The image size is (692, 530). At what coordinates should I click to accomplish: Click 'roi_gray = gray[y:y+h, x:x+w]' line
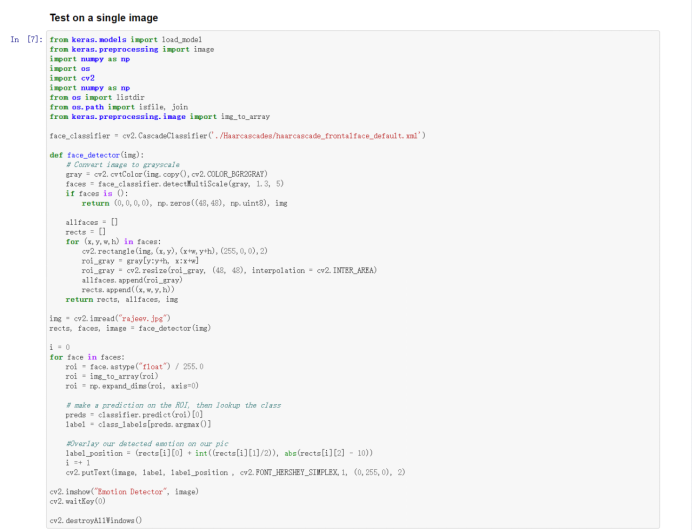(140, 261)
